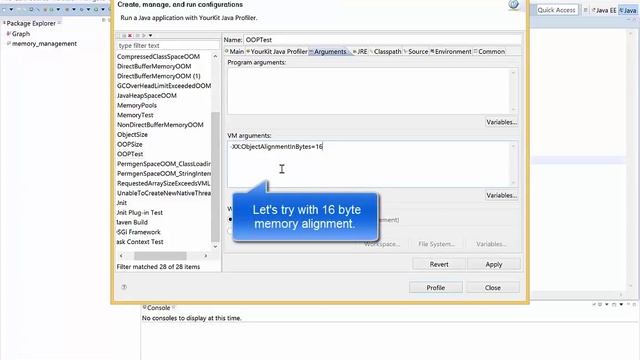Click the help question mark icon in dialog
Image resolution: width=640 pixels, height=360 pixels.
pyautogui.click(x=124, y=287)
